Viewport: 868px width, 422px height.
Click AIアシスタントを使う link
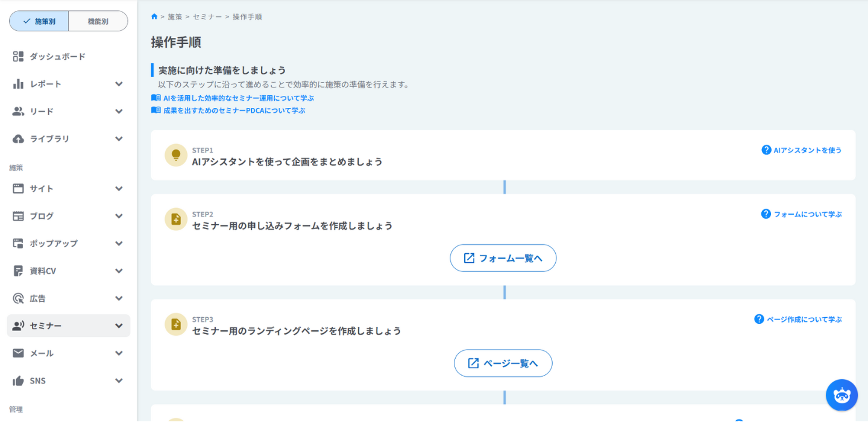(808, 150)
